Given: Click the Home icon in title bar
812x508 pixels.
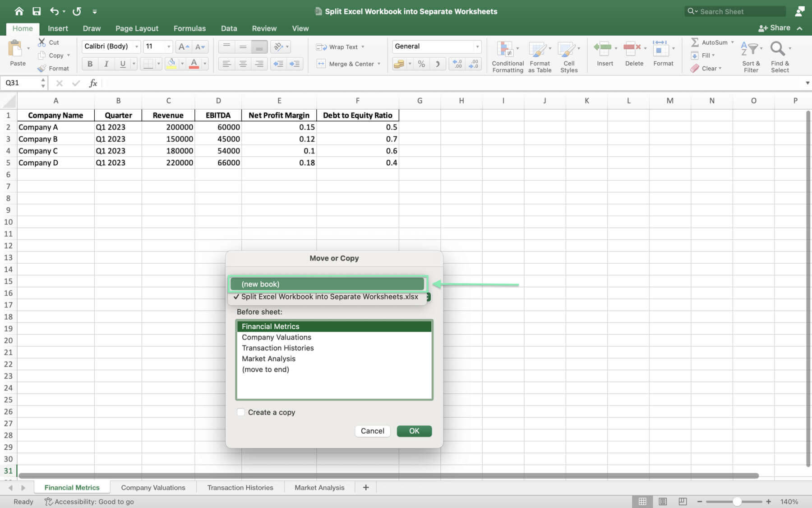Looking at the screenshot, I should pyautogui.click(x=19, y=11).
